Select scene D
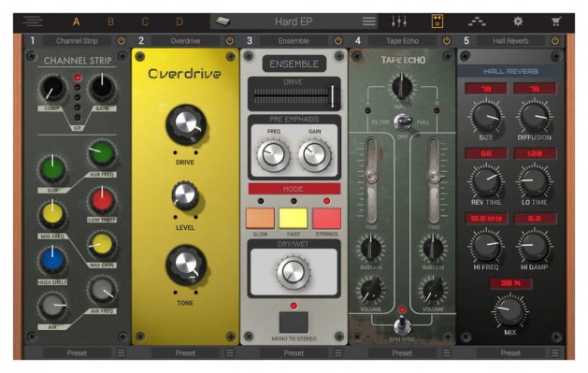The height and width of the screenshot is (373, 588). [179, 22]
